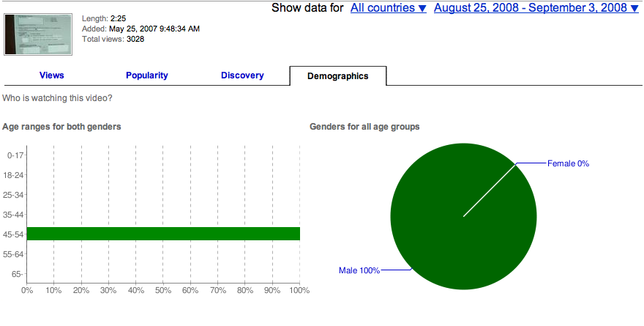
Task: Click the 50% mark on the bar chart axis
Action: (x=163, y=290)
